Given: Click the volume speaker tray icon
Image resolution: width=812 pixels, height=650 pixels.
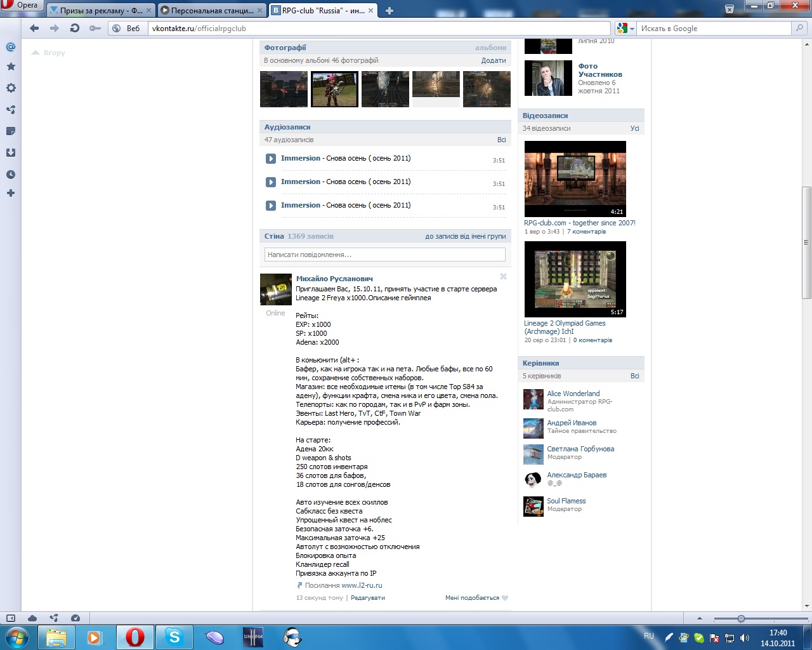Looking at the screenshot, I should pos(745,638).
